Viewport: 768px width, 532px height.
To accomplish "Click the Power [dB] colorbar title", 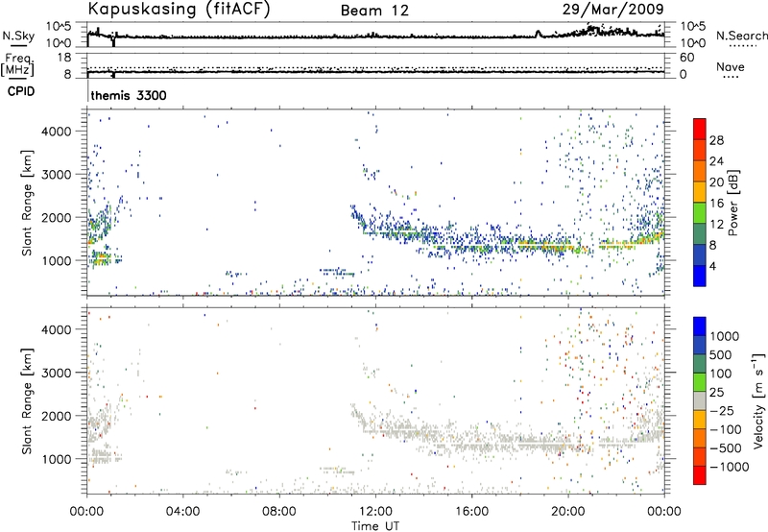I will coord(732,203).
